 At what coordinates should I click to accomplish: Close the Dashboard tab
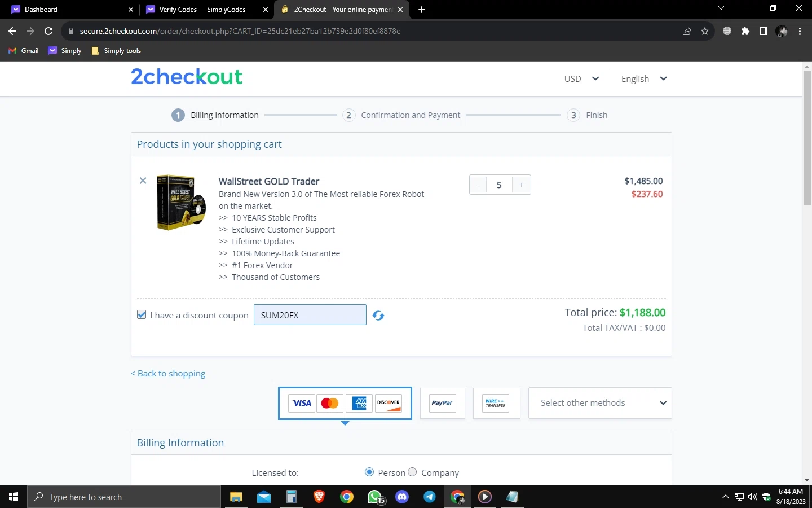(x=131, y=10)
